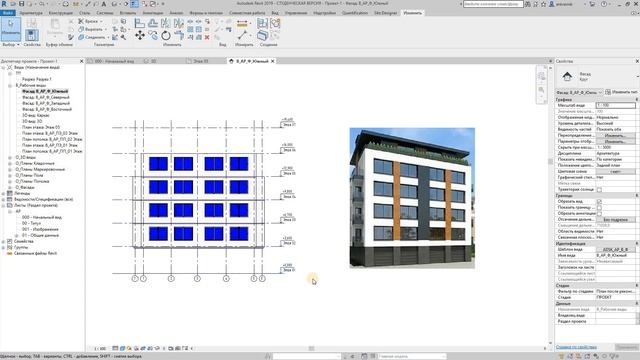Click the Справка по свойствам link
This screenshot has width=640, height=360.
point(576,347)
